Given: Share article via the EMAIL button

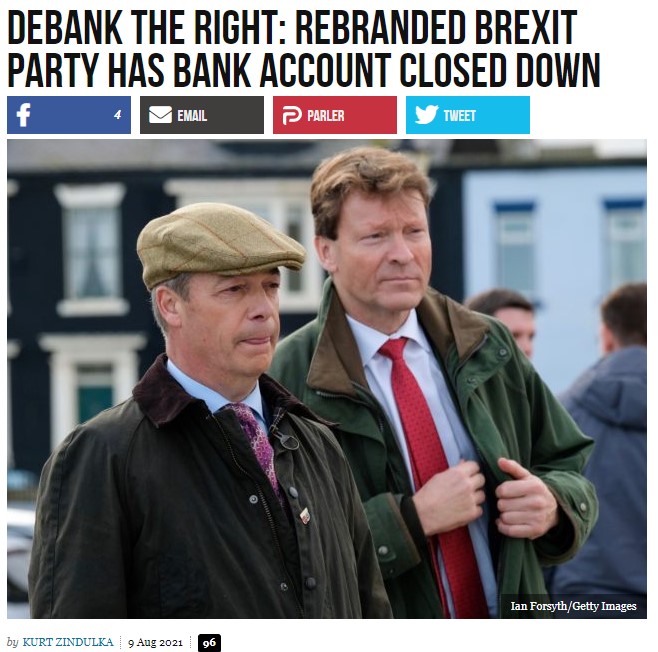Looking at the screenshot, I should click(202, 115).
